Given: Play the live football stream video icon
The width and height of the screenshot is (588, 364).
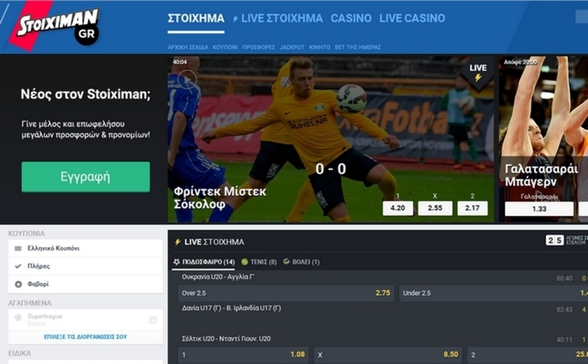Looking at the screenshot, I should [x=187, y=78].
